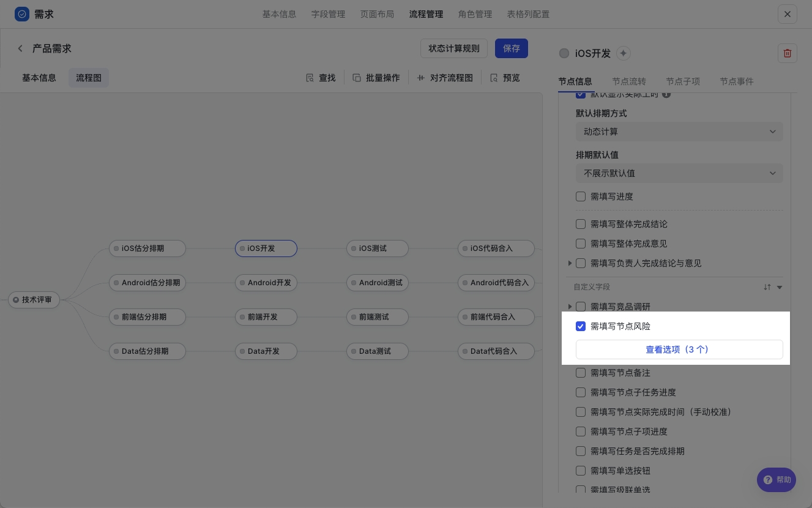Check 需填写负责人完成结论与意见 checkbox

tap(581, 263)
